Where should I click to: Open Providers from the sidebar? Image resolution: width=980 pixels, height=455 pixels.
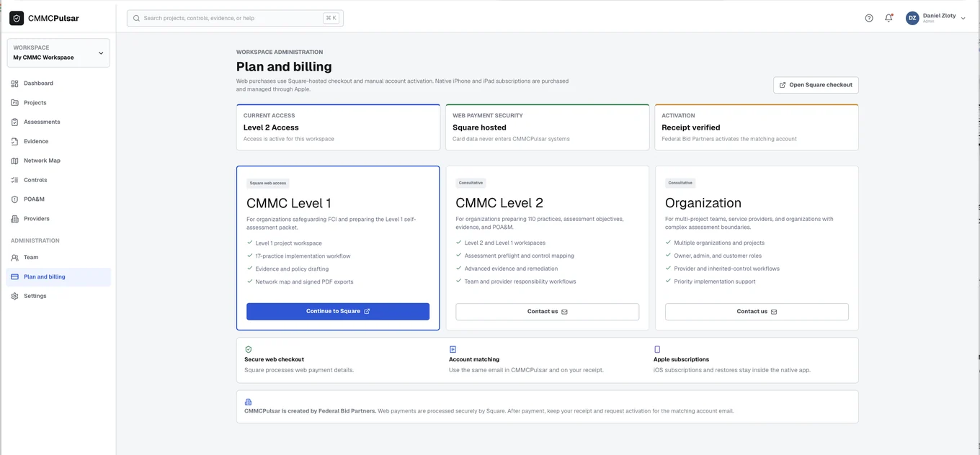click(58, 219)
